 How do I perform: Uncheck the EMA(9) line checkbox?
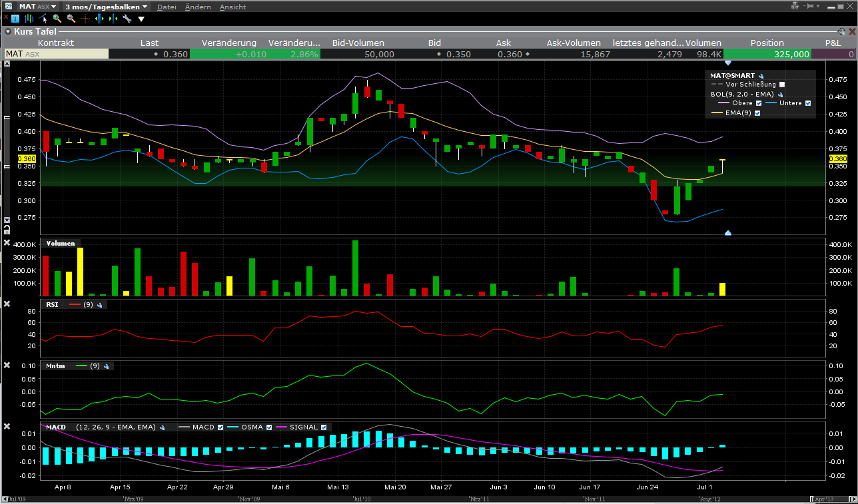coord(757,113)
